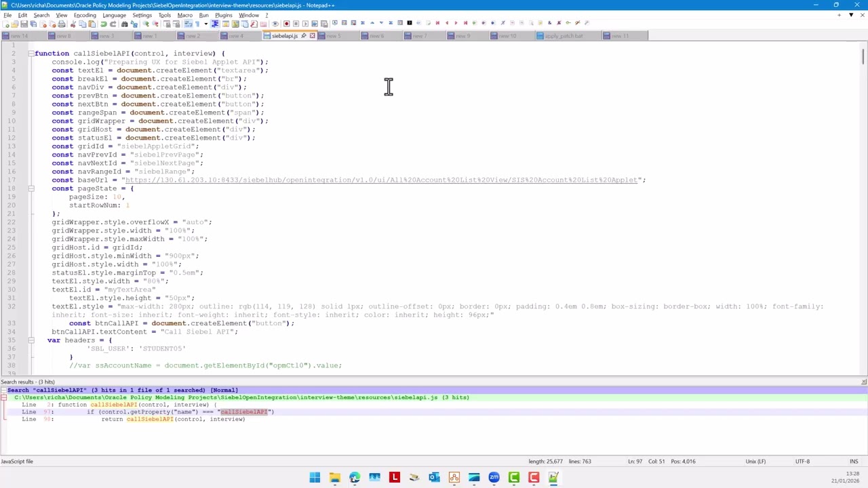Open the Language menu
The image size is (868, 488).
click(114, 15)
